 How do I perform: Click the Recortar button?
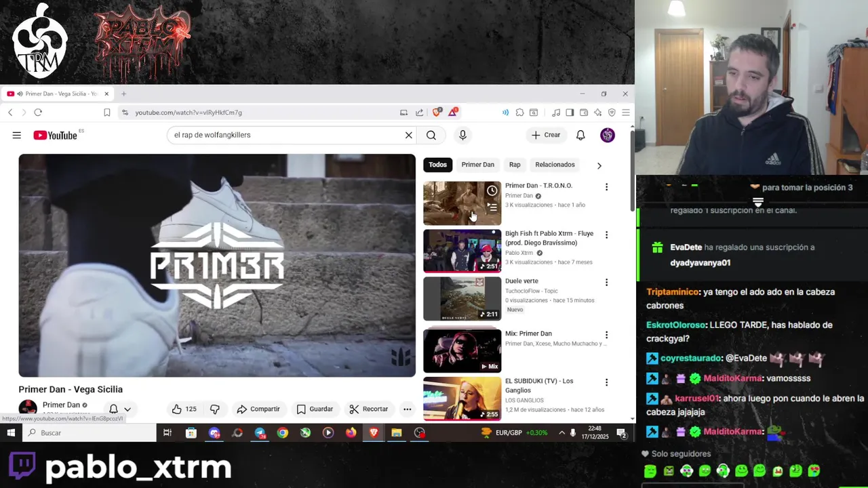[369, 409]
